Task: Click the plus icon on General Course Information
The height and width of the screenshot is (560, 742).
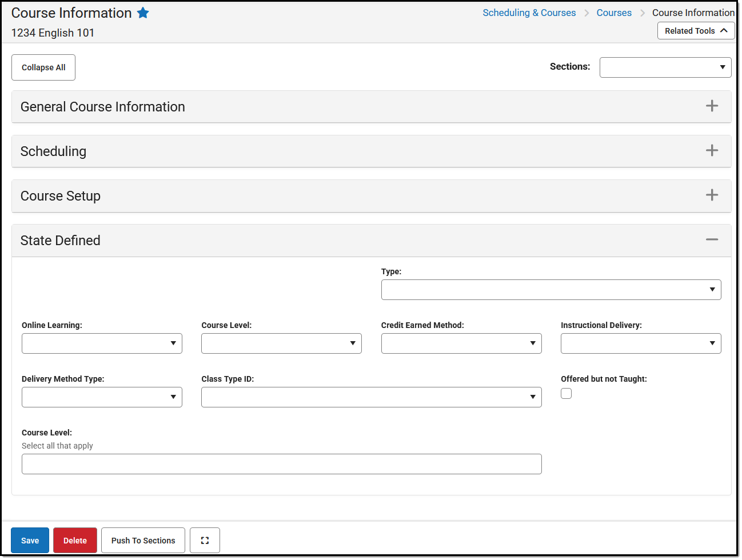Action: click(x=712, y=106)
